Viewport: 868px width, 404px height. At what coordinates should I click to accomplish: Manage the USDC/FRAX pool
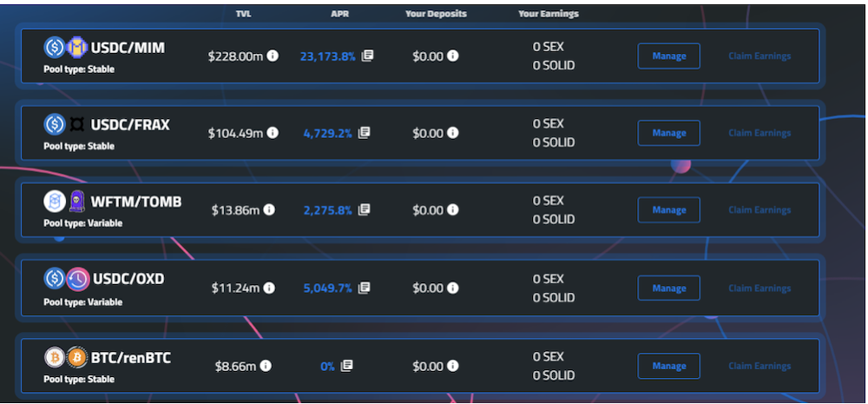[x=668, y=133]
